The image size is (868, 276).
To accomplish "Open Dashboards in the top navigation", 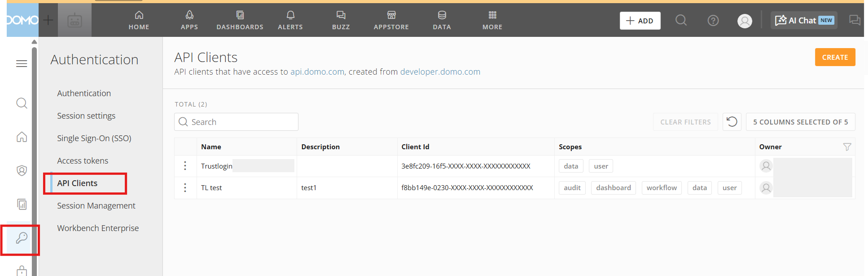I will click(240, 21).
